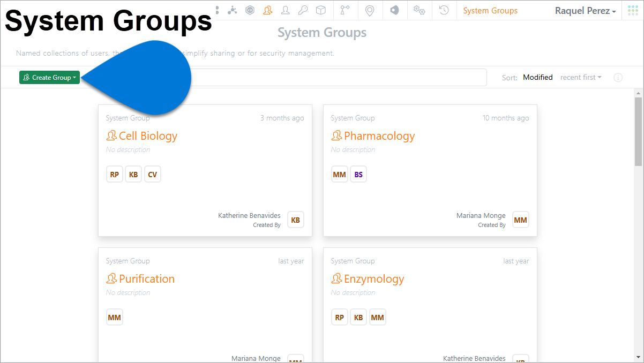
Task: Open Raquel Perez user menu
Action: (585, 11)
